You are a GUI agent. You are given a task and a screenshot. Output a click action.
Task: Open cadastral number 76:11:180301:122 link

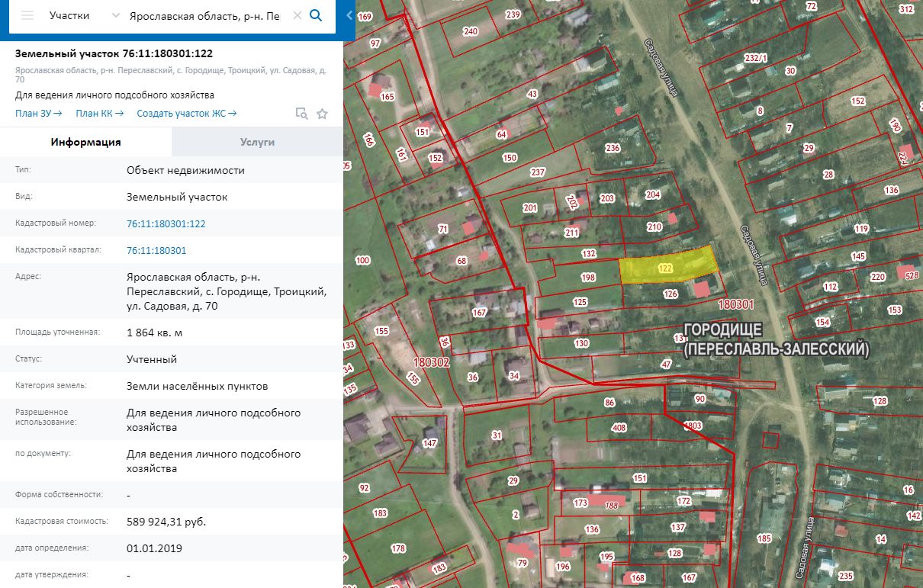[166, 223]
